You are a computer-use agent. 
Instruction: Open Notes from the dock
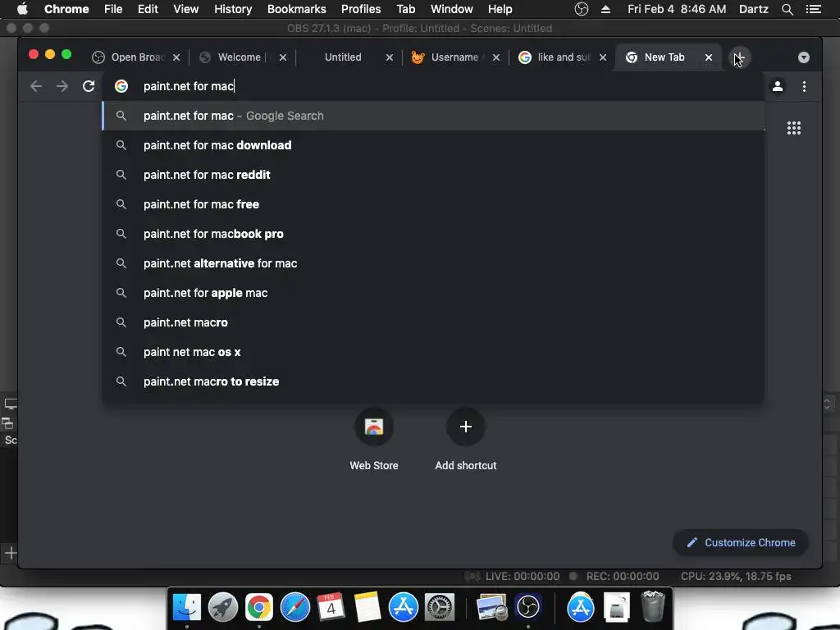click(367, 608)
